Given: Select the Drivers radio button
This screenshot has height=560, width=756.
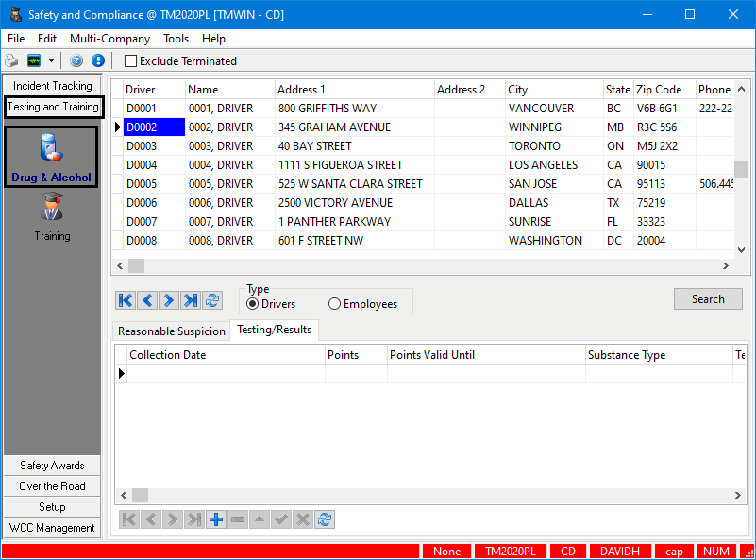Looking at the screenshot, I should tap(252, 304).
